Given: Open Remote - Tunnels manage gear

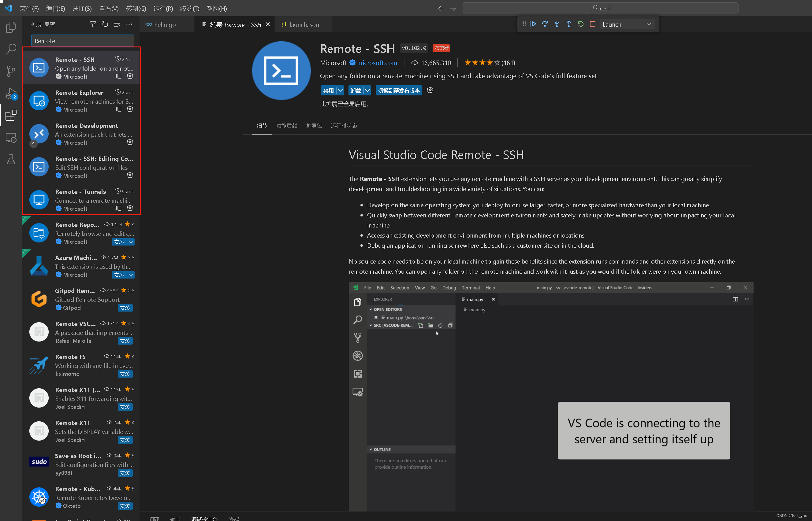Looking at the screenshot, I should (130, 209).
